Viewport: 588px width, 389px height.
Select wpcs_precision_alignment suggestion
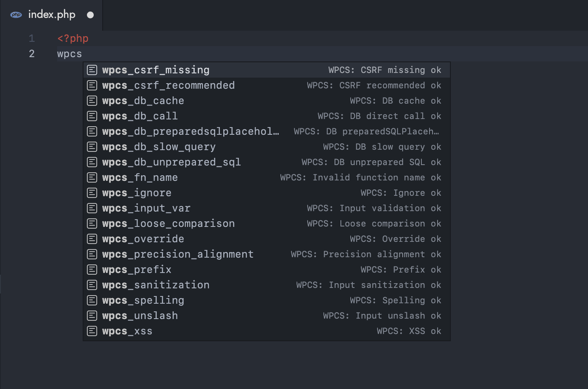tap(267, 254)
